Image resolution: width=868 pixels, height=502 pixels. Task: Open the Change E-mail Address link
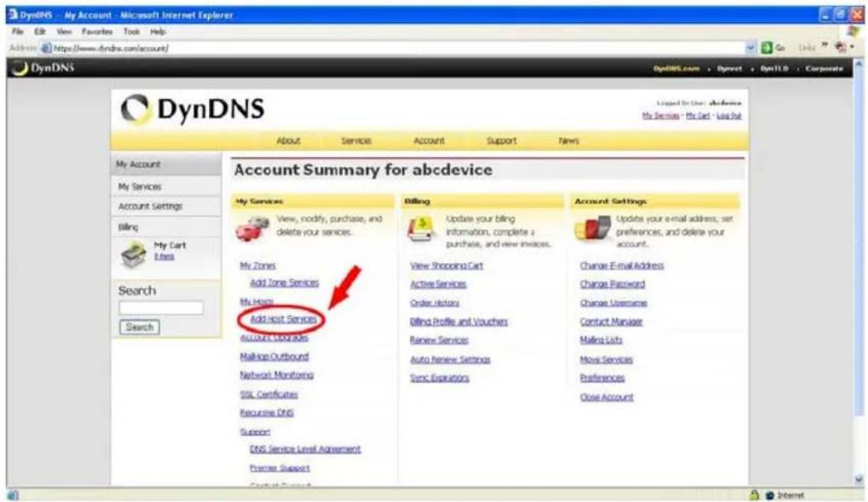coord(622,266)
